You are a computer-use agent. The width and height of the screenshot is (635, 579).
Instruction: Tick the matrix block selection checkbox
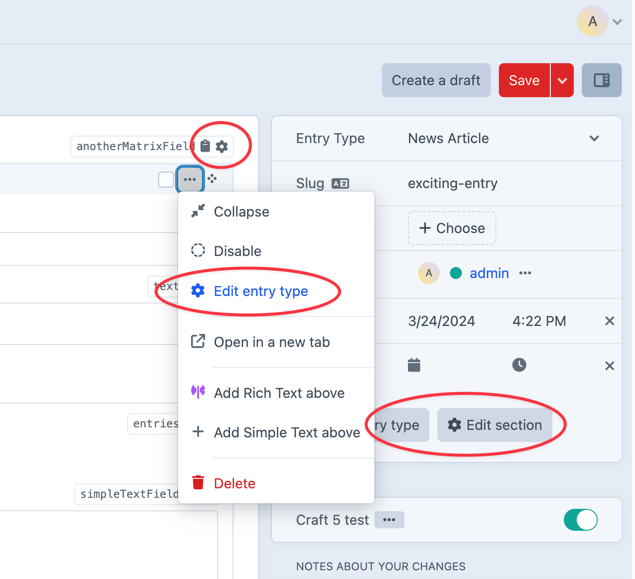coord(166,180)
